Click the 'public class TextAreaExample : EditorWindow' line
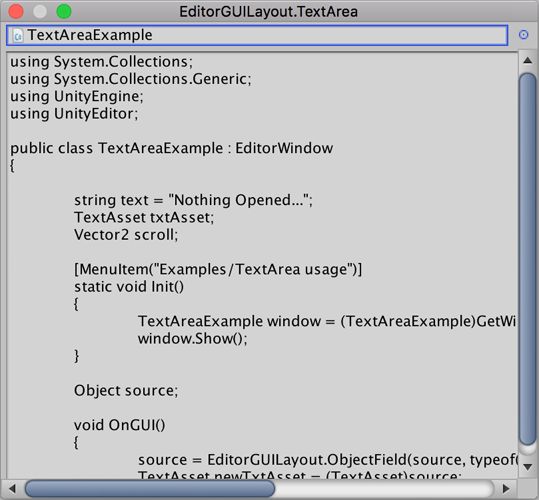 pos(172,148)
